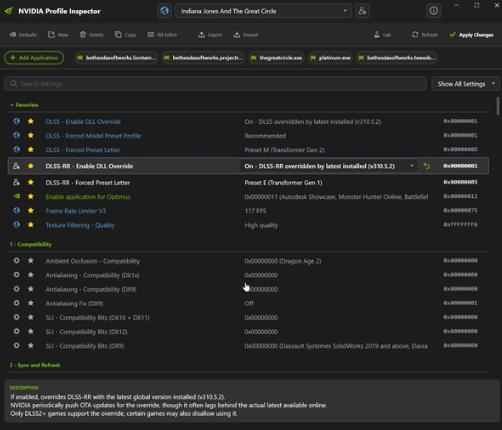Click the globe icon on DLSS - Forced Preset Letter row

coord(16,149)
